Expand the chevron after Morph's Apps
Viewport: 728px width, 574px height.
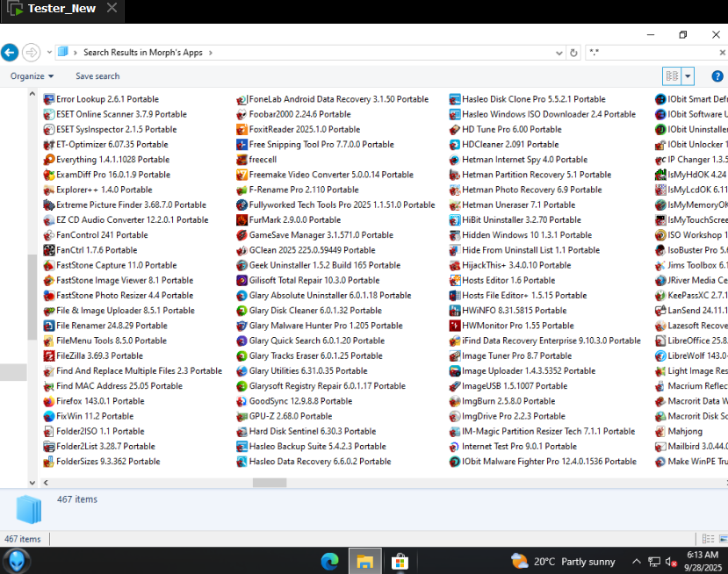[x=211, y=53]
